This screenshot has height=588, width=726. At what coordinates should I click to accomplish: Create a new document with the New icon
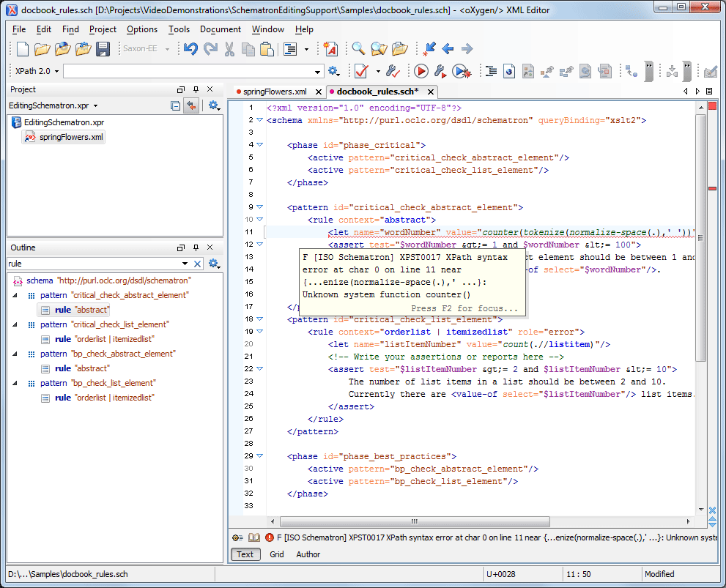tap(22, 48)
